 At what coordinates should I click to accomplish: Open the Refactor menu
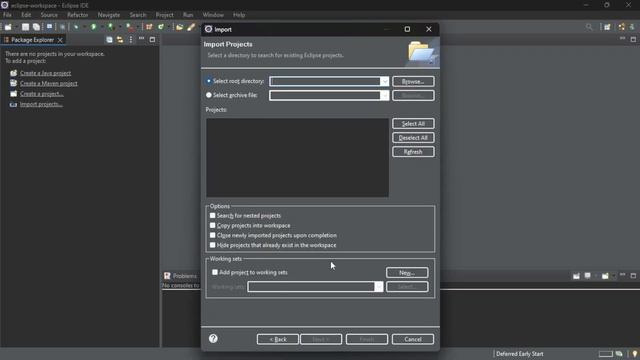coord(78,15)
